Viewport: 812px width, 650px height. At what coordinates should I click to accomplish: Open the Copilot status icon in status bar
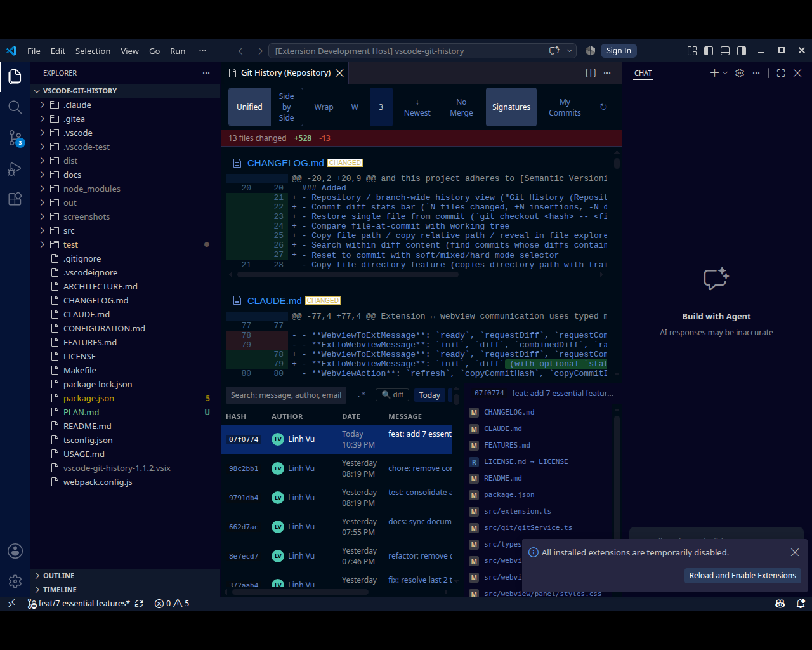(x=780, y=604)
